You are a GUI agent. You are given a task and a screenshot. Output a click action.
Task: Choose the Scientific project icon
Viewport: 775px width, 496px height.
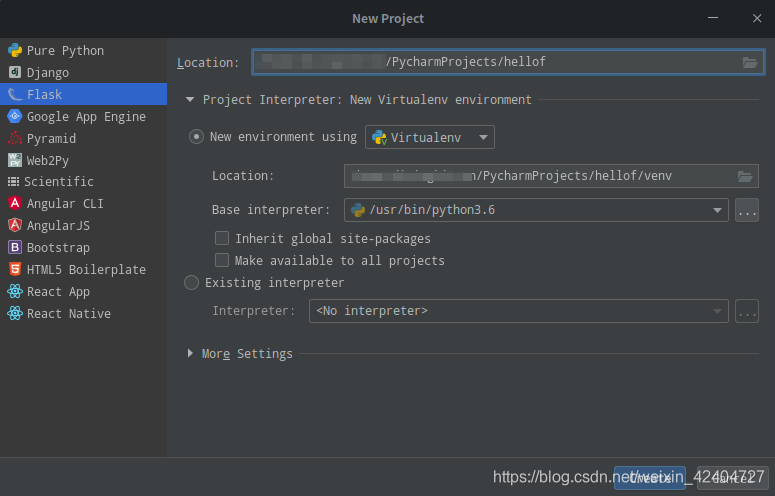point(13,181)
